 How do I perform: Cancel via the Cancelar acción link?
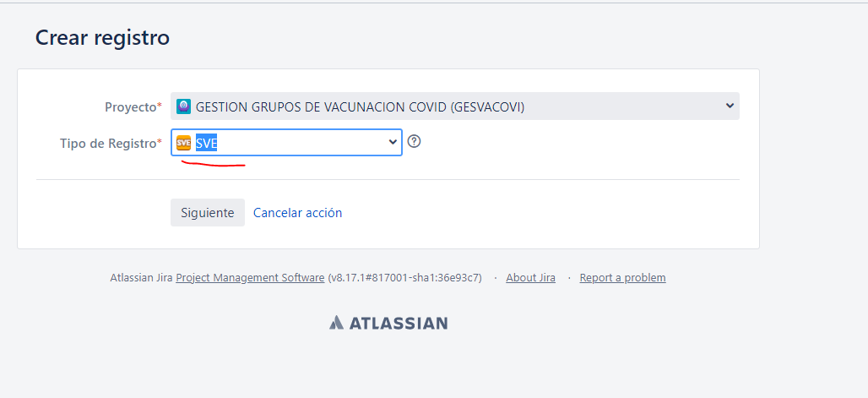(298, 213)
